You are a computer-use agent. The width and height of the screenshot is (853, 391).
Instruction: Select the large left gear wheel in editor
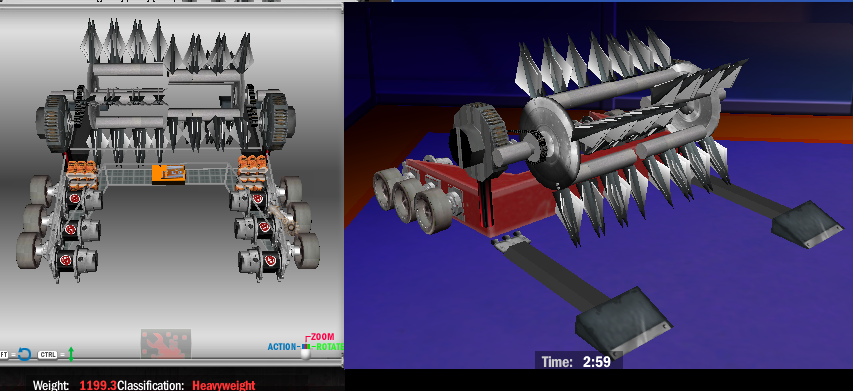pyautogui.click(x=57, y=123)
